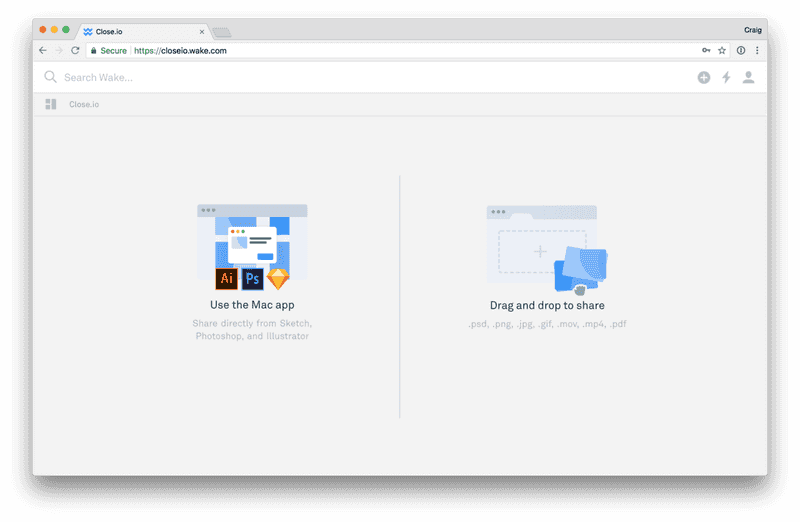This screenshot has width=800, height=522.
Task: Click the Craig profile button in title bar
Action: pyautogui.click(x=753, y=30)
